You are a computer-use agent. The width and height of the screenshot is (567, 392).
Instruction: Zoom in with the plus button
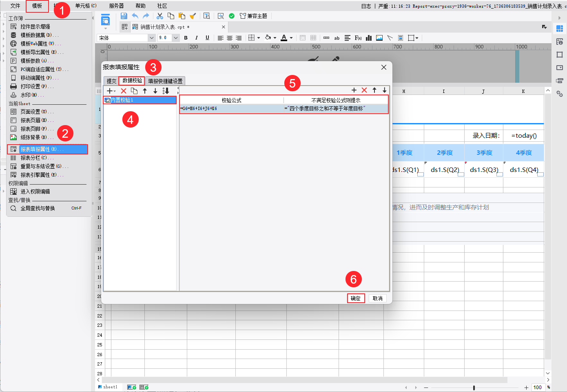[x=526, y=388]
